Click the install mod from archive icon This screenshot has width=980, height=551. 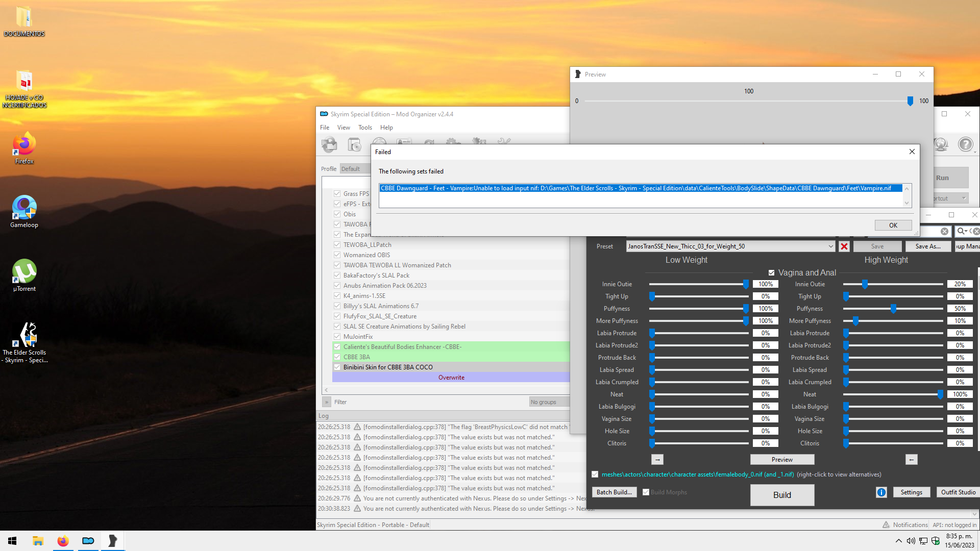(354, 144)
